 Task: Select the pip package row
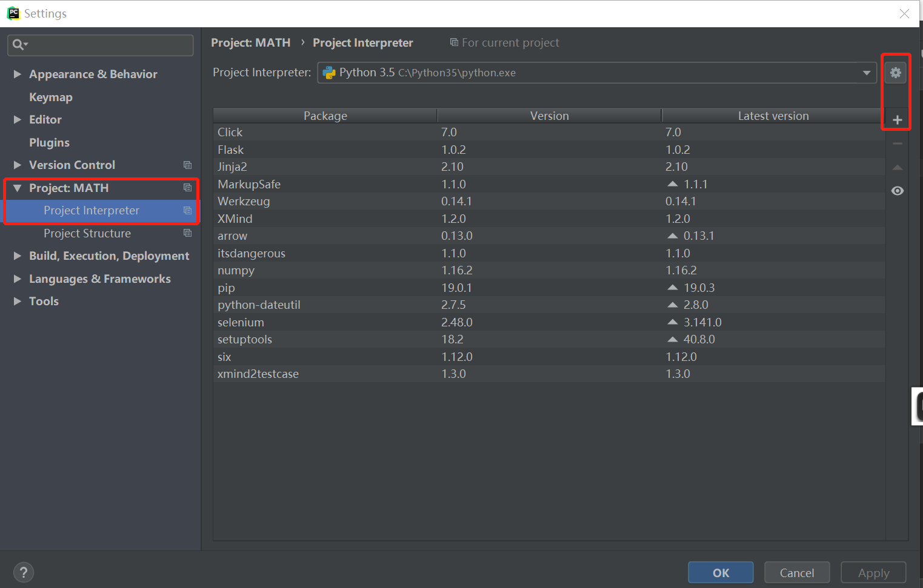(x=549, y=288)
